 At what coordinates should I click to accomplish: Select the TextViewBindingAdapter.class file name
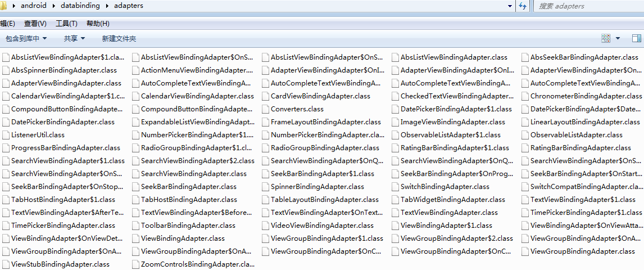(x=450, y=213)
